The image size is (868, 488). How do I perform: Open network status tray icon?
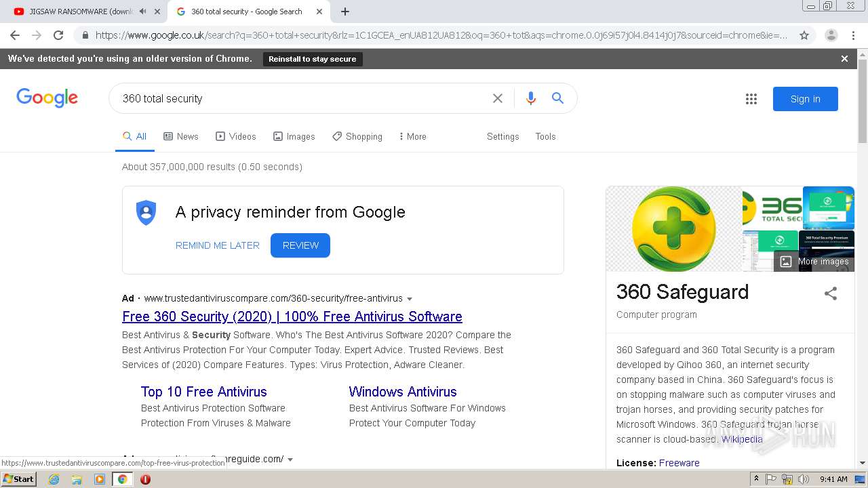787,479
